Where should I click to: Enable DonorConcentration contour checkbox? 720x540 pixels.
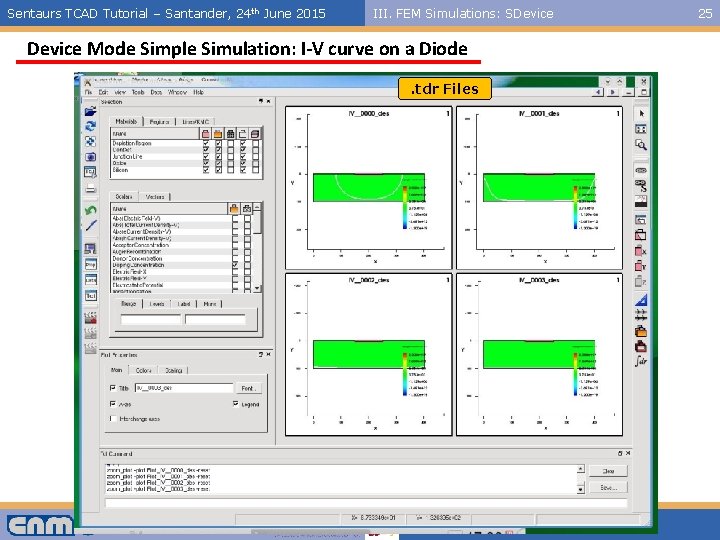[x=235, y=259]
